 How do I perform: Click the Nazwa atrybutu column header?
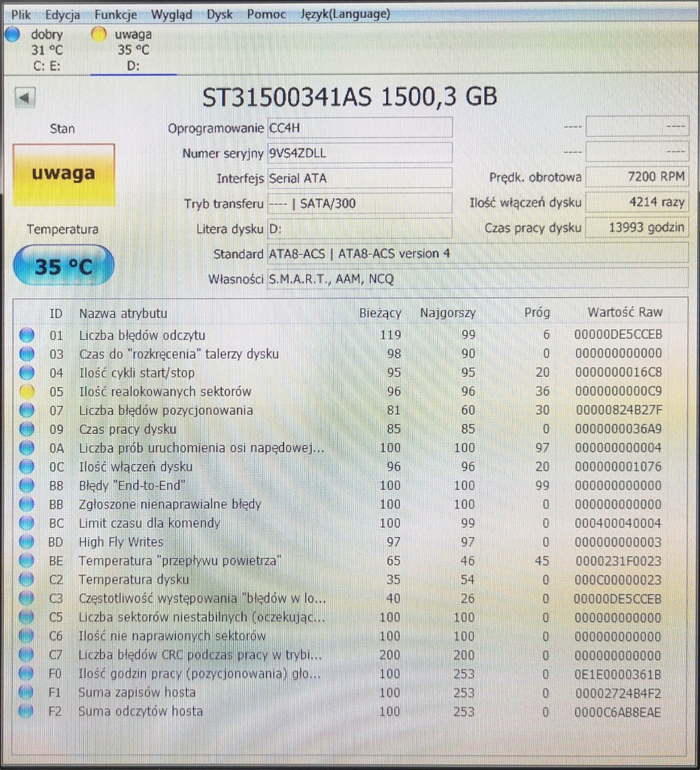(123, 314)
